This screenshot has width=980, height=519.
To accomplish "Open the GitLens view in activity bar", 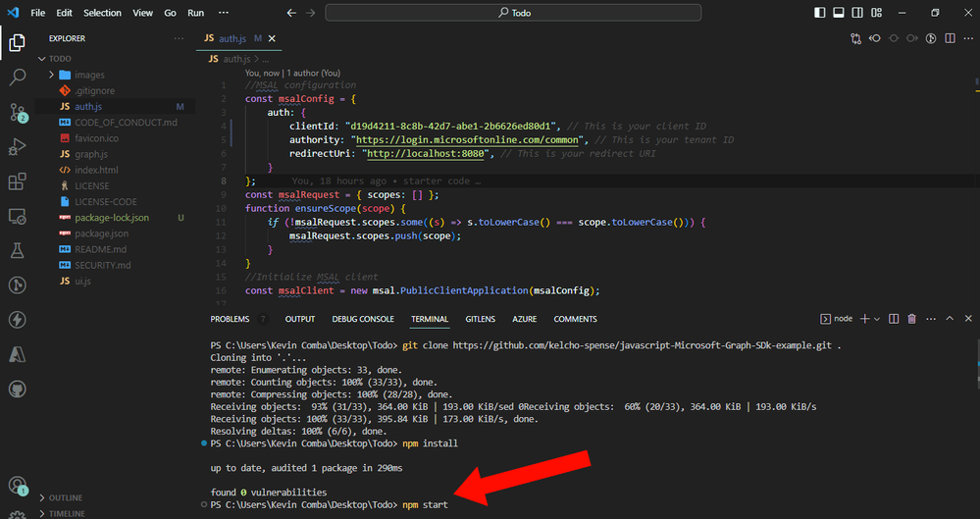I will click(x=18, y=285).
